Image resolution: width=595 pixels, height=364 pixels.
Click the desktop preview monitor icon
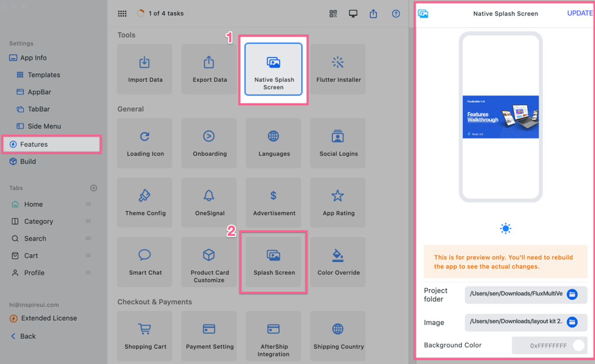pyautogui.click(x=353, y=14)
